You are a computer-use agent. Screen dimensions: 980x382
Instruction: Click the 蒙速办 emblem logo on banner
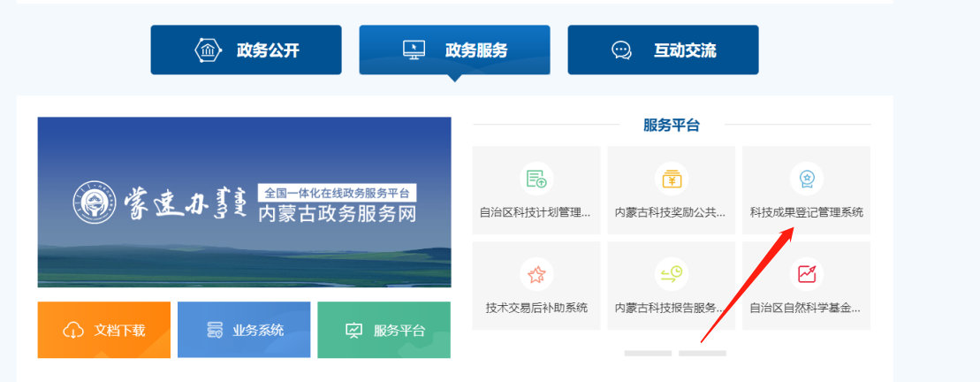coord(95,203)
